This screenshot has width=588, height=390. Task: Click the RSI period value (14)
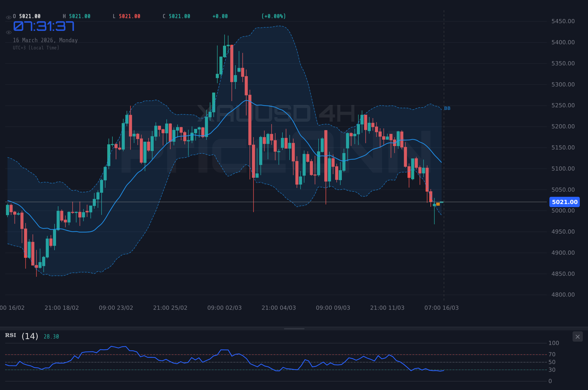(29, 336)
